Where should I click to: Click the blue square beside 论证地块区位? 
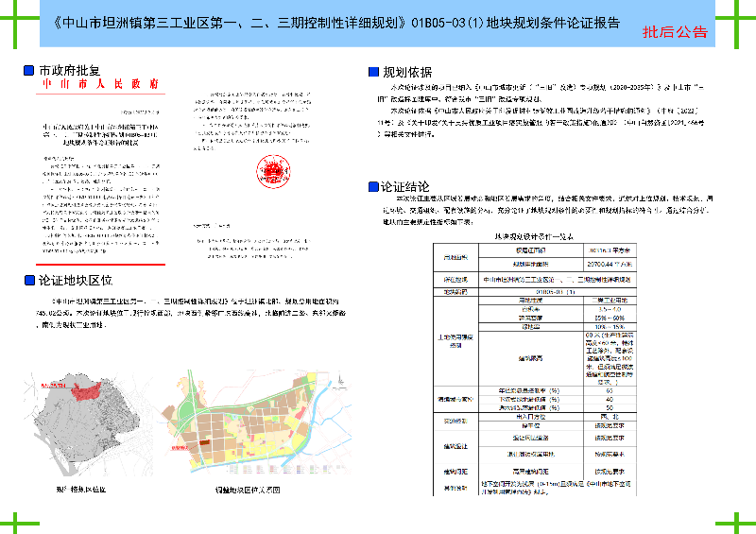27,280
